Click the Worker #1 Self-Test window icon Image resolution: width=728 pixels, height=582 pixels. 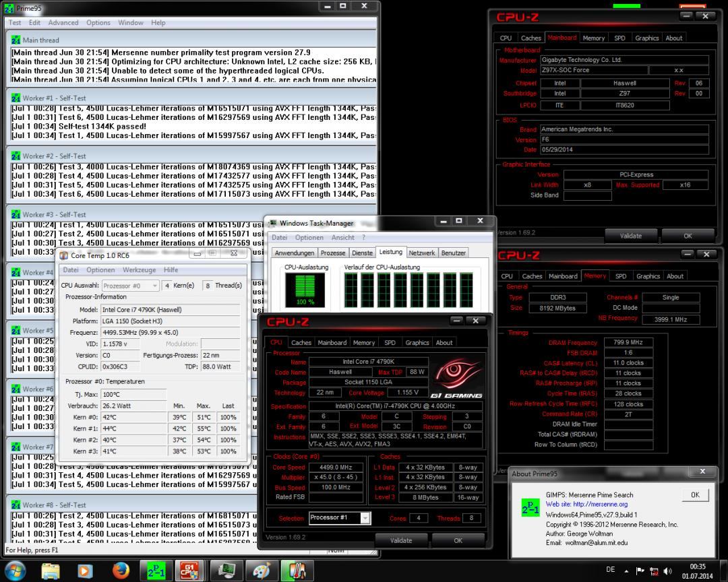point(16,98)
